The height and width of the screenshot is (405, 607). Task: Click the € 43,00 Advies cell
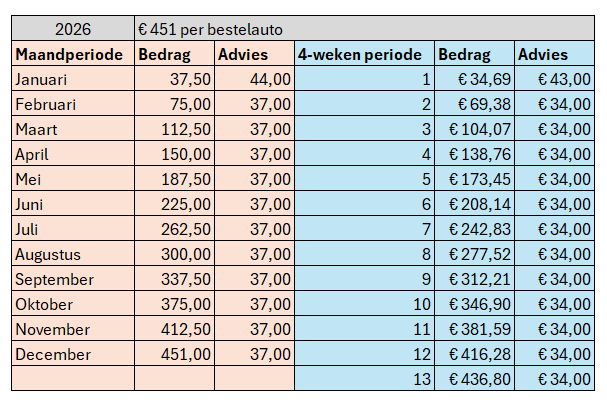click(554, 79)
